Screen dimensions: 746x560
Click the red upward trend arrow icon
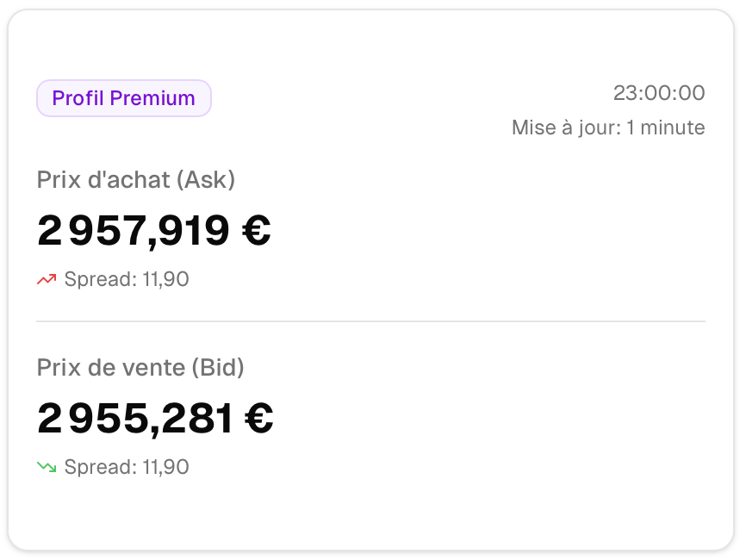click(x=47, y=279)
